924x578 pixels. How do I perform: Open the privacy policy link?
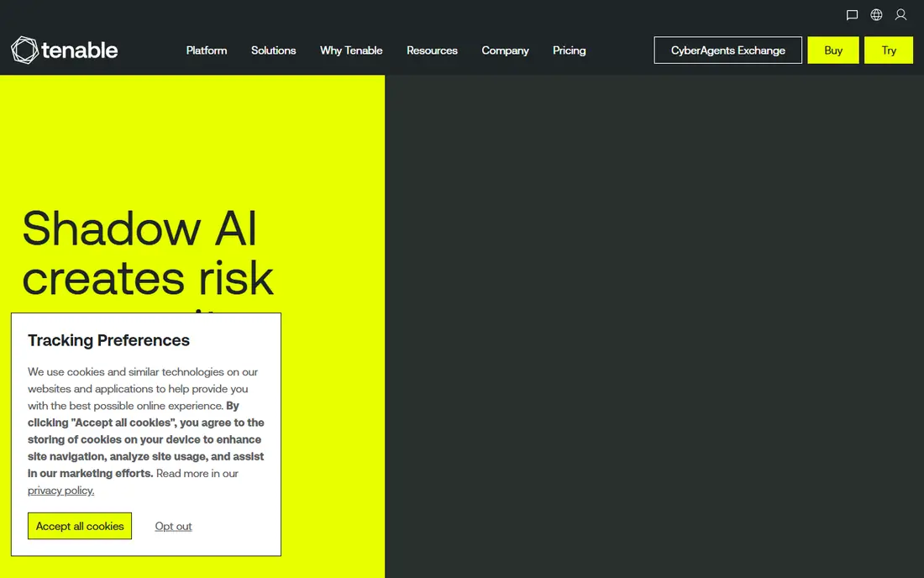pos(60,491)
